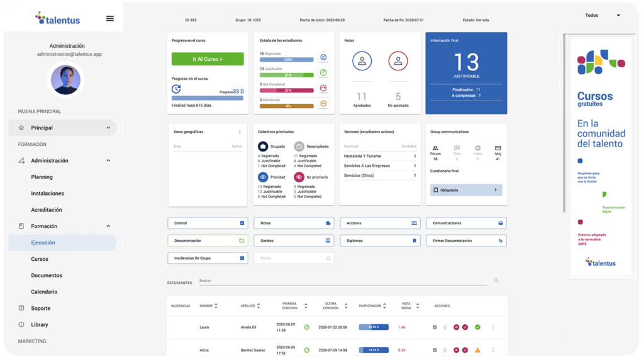Click the trash icon in Laura's row
The width and height of the screenshot is (644, 357).
tap(445, 327)
